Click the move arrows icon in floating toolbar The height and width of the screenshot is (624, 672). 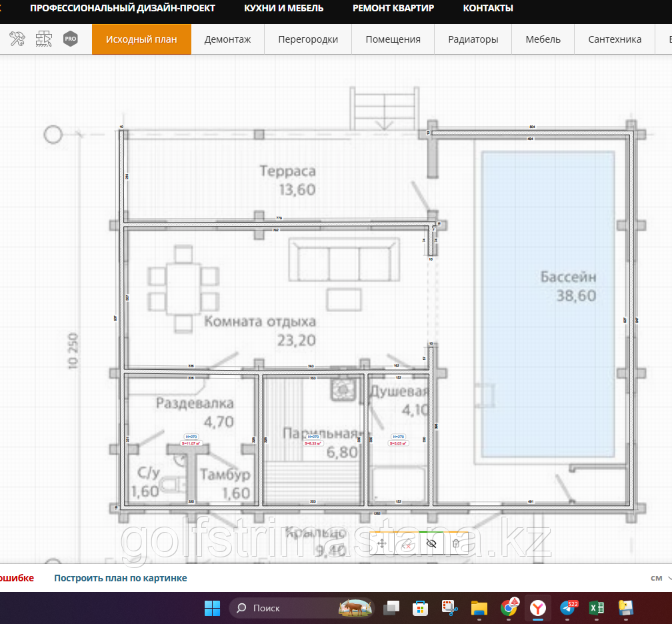[382, 543]
